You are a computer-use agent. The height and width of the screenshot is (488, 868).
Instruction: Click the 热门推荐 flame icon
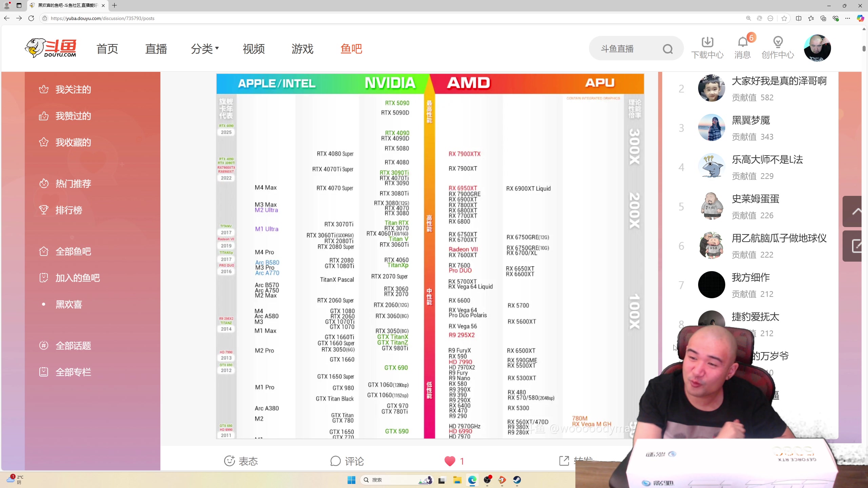pos(44,184)
